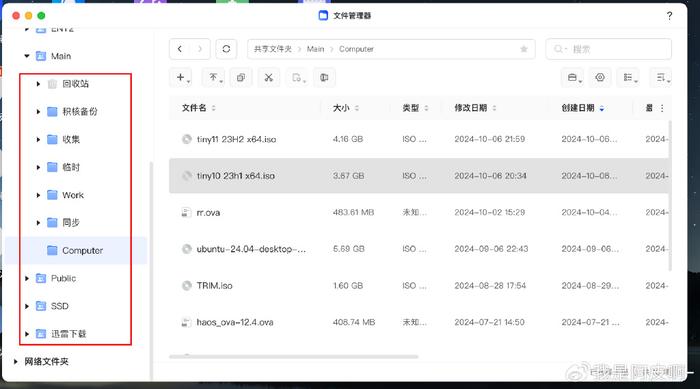Expand the 网络文件夹 section
Screen dimensions: 700x389
pyautogui.click(x=16, y=361)
